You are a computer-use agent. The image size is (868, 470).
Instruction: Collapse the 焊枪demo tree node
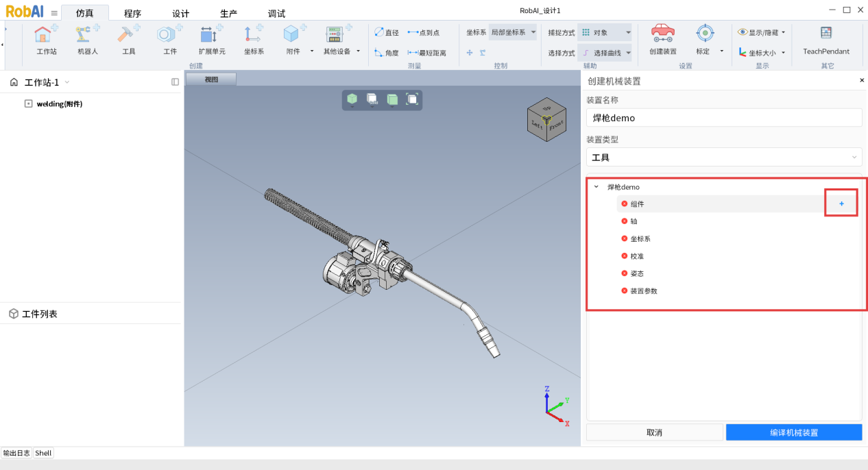[596, 186]
